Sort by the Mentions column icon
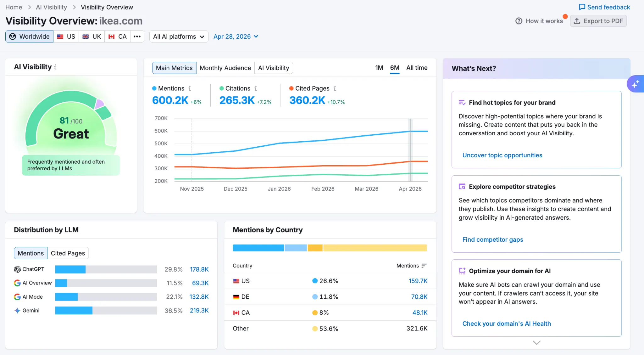The width and height of the screenshot is (644, 355). tap(424, 266)
